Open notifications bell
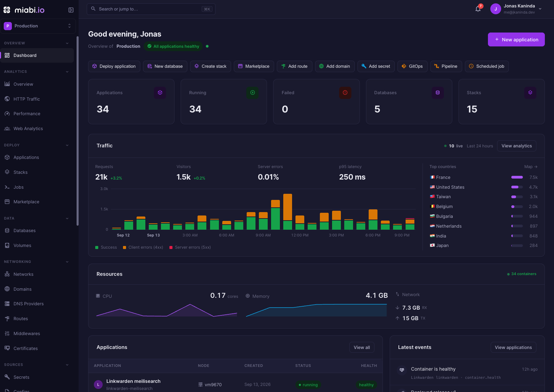 point(478,9)
